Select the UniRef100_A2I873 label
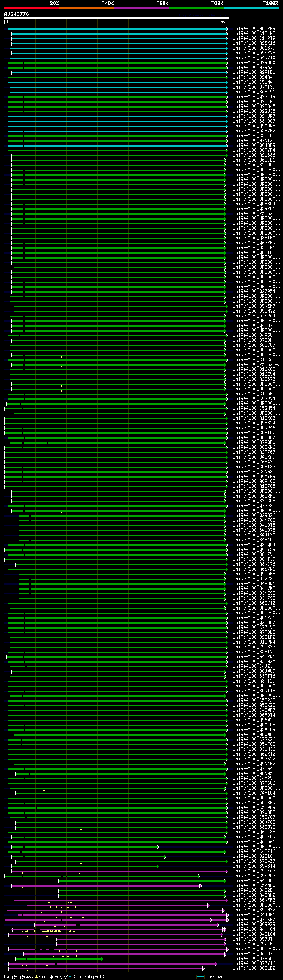The height and width of the screenshot is (980, 283). point(254,379)
